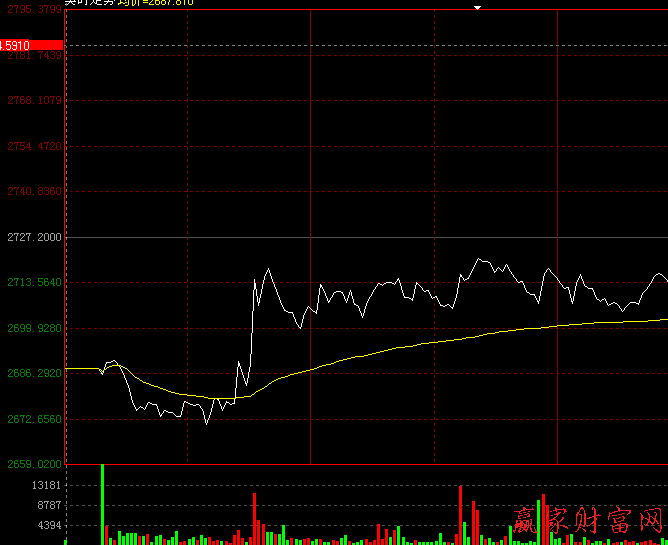
Task: Click the 8787 volume axis label
Action: (50, 506)
